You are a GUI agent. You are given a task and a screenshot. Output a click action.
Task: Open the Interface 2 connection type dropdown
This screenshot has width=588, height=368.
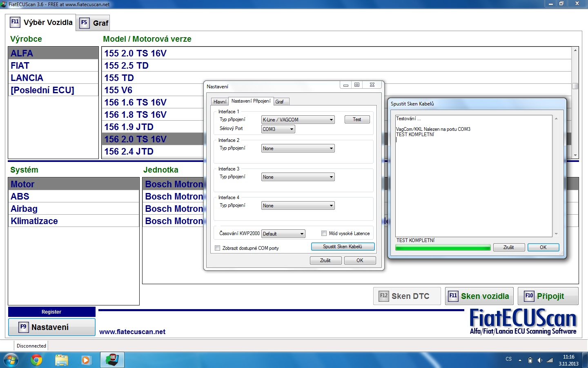pos(298,148)
